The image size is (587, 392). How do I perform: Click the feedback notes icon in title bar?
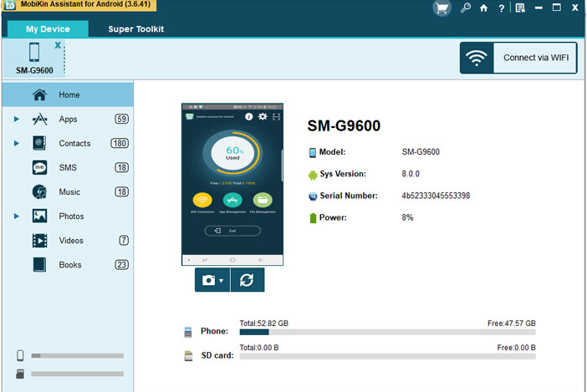[x=520, y=8]
